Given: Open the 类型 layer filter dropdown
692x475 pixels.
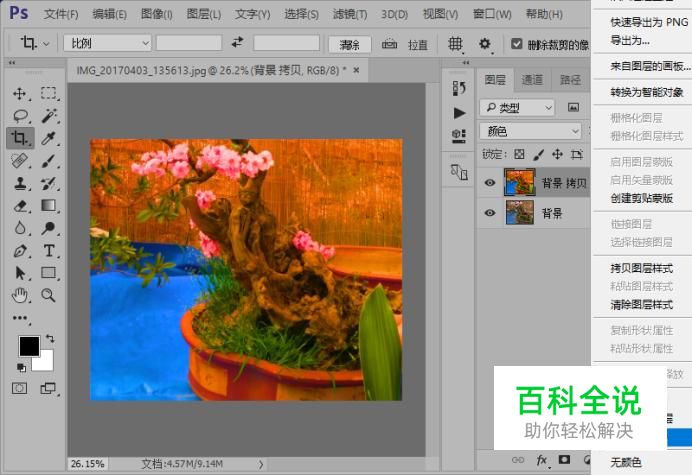Looking at the screenshot, I should coord(516,107).
